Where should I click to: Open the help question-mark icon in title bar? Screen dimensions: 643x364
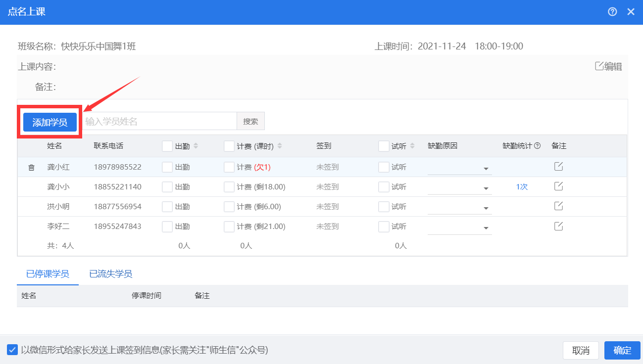tap(612, 12)
